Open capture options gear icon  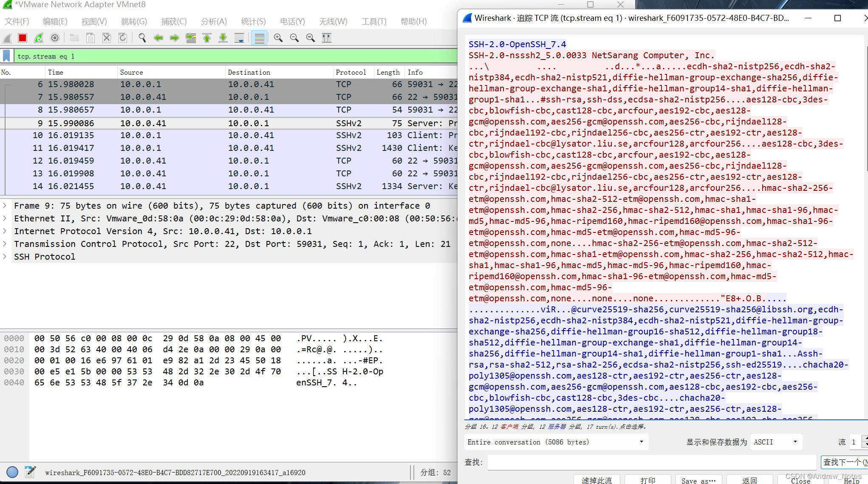pyautogui.click(x=55, y=38)
